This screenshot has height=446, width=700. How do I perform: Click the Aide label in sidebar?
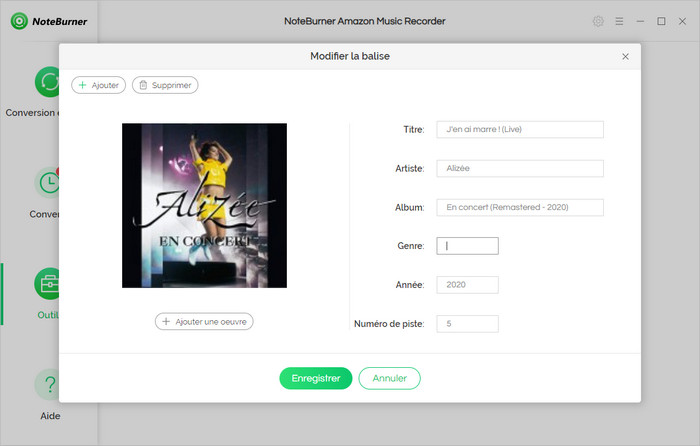(50, 416)
